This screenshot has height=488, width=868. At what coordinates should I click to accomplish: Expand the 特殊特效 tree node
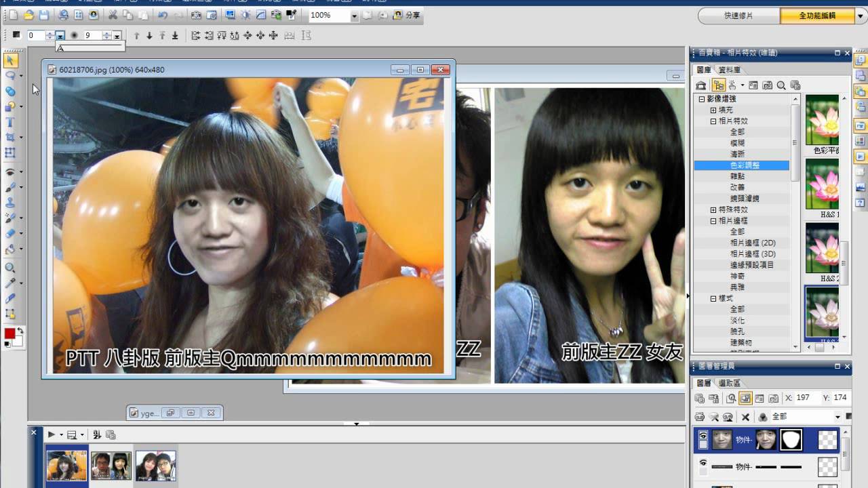pos(713,209)
